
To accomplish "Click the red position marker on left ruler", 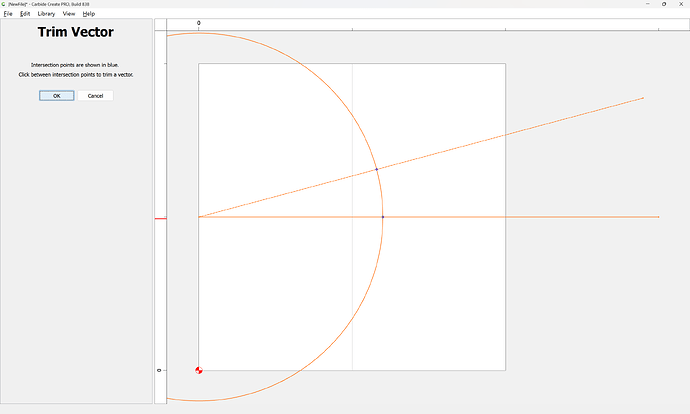I will pyautogui.click(x=160, y=217).
